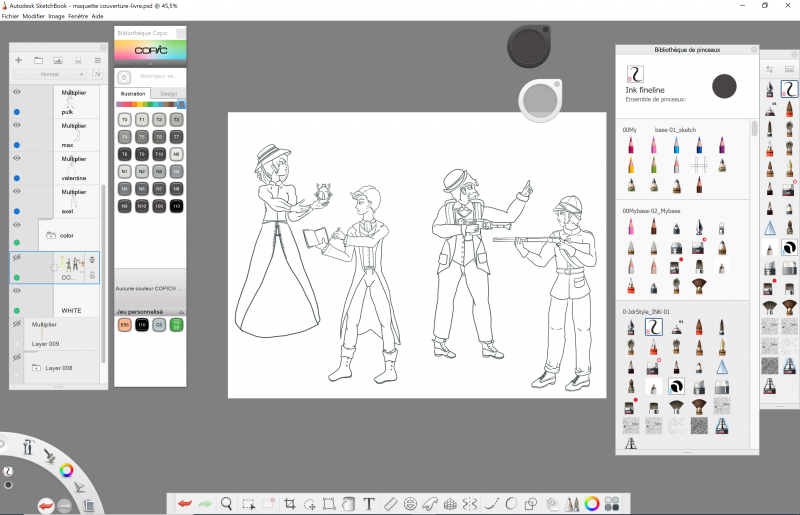The height and width of the screenshot is (515, 800).
Task: Select Copic swatch N10
Action: point(142,206)
